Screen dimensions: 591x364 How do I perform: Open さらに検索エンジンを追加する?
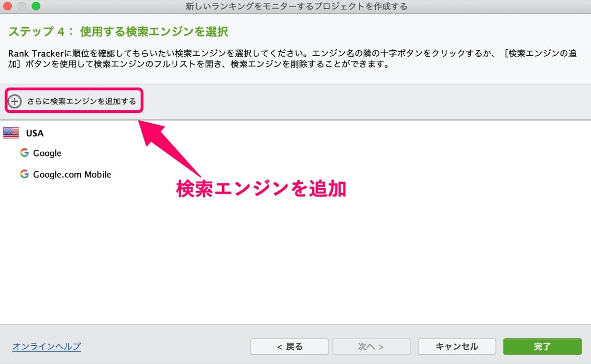[x=82, y=101]
